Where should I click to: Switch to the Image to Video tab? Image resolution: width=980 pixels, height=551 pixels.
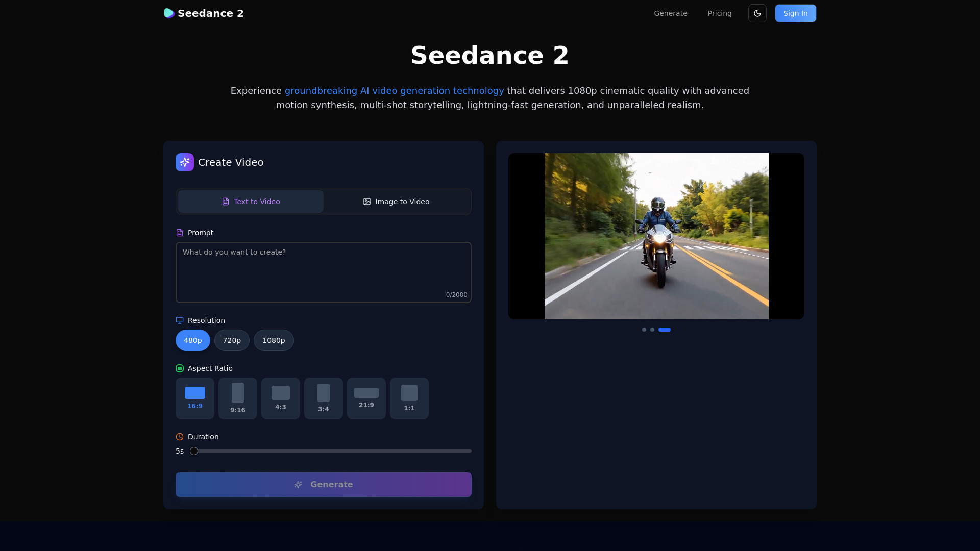(x=397, y=202)
